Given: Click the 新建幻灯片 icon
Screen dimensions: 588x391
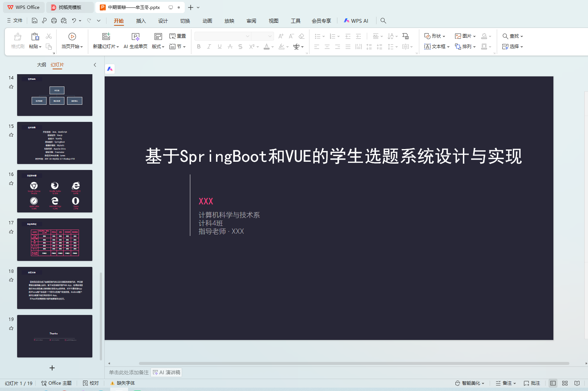Looking at the screenshot, I should click(x=106, y=37).
